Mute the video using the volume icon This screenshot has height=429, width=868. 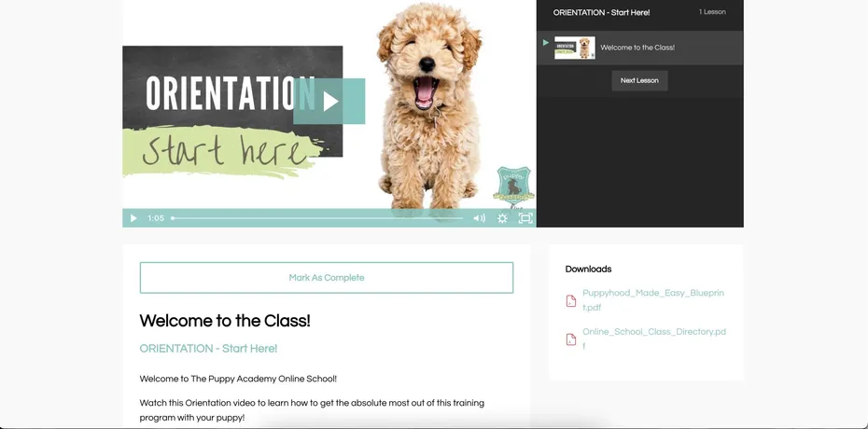pos(479,218)
